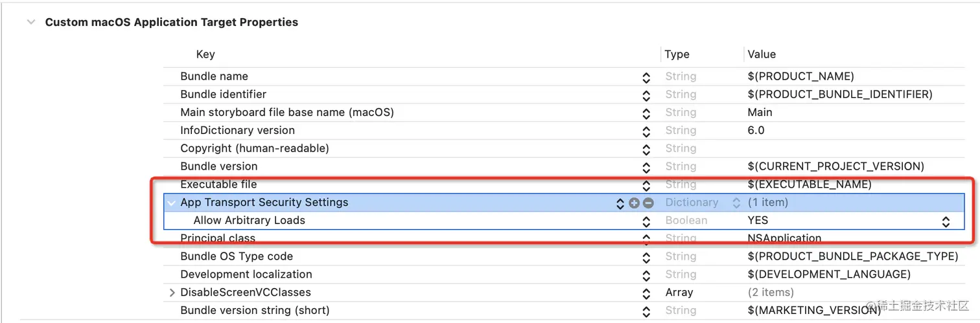
Task: Select the Copyright (human-readable) row
Action: coord(255,148)
